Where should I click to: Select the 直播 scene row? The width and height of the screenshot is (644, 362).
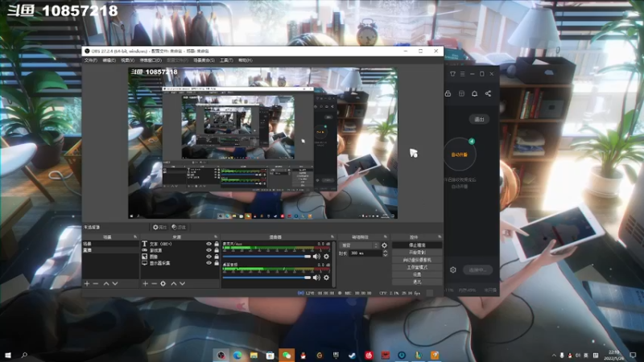111,250
